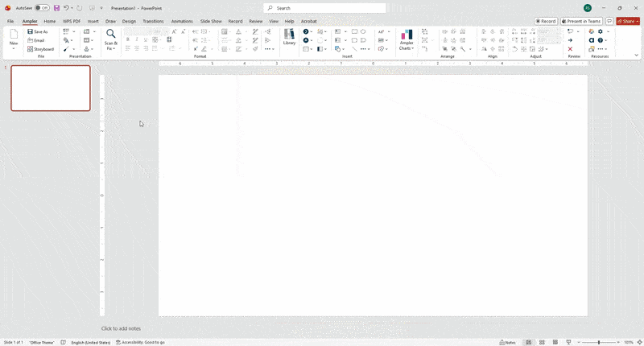Screen dimensions: 644x346
Task: Switch to Reading View in status bar
Action: point(555,342)
